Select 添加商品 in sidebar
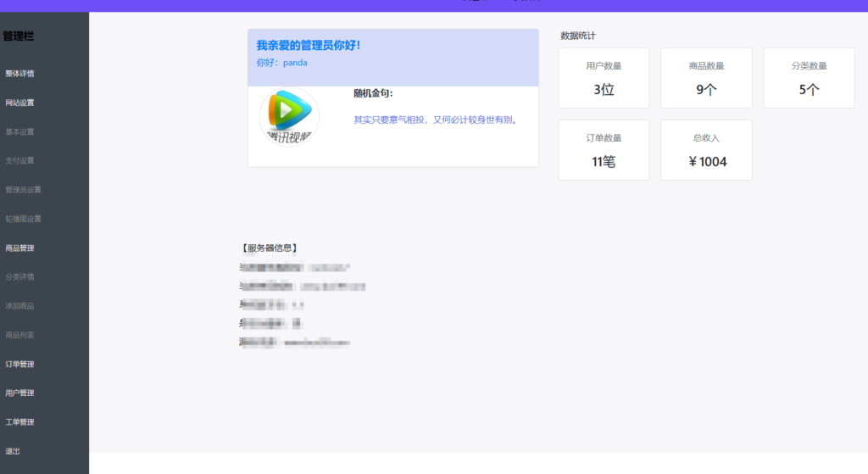The width and height of the screenshot is (868, 474). 20,305
